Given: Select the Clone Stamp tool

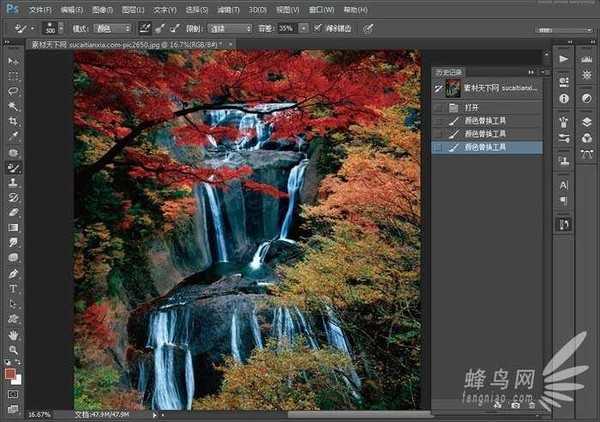Looking at the screenshot, I should point(14,183).
